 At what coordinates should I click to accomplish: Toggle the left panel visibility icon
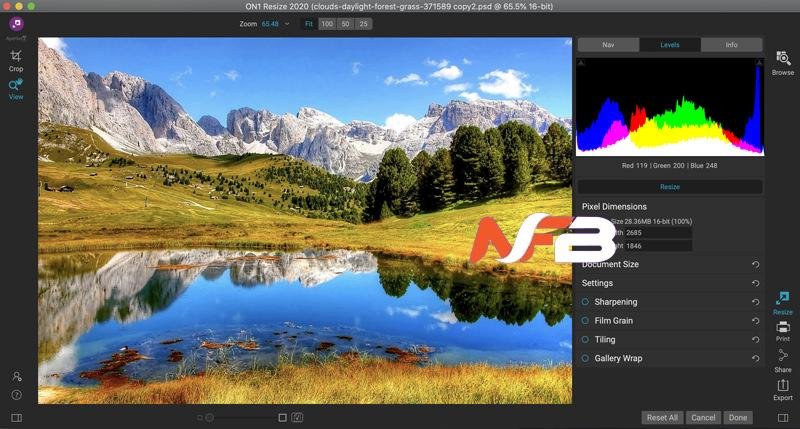(x=16, y=417)
